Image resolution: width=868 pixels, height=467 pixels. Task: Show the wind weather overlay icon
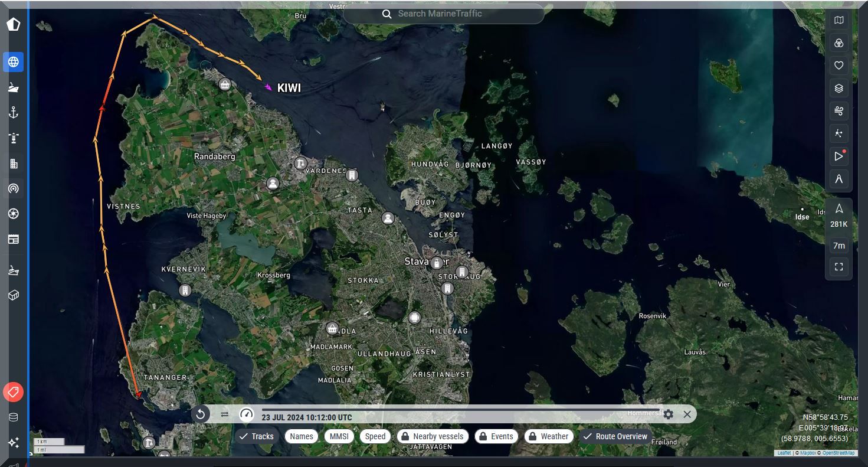(x=838, y=111)
